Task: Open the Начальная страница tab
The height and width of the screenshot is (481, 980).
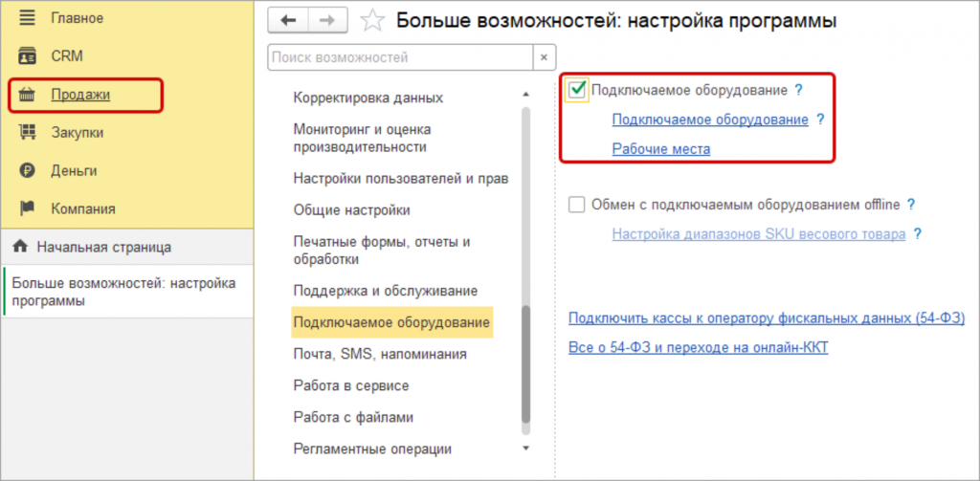Action: 103,247
